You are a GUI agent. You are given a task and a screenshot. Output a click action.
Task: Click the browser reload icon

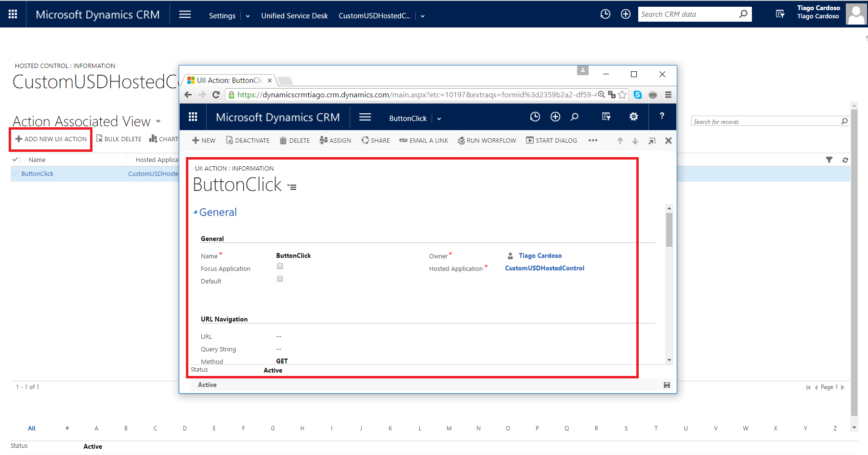pos(216,95)
